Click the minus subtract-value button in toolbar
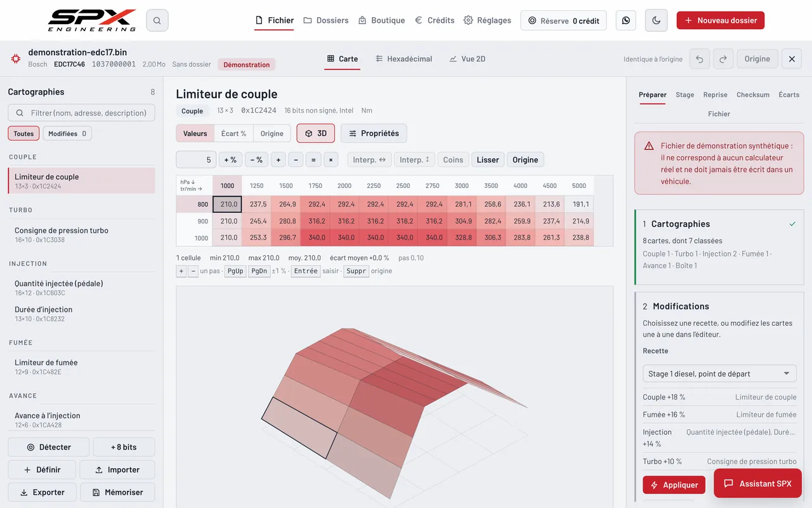This screenshot has height=508, width=812. click(x=296, y=160)
